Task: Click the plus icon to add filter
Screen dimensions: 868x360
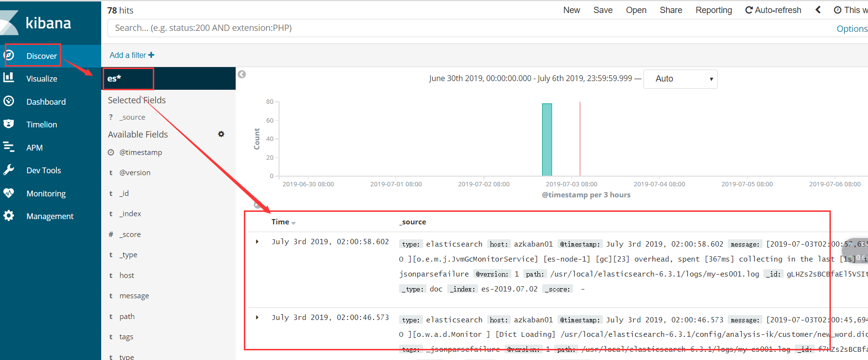Action: pos(151,55)
